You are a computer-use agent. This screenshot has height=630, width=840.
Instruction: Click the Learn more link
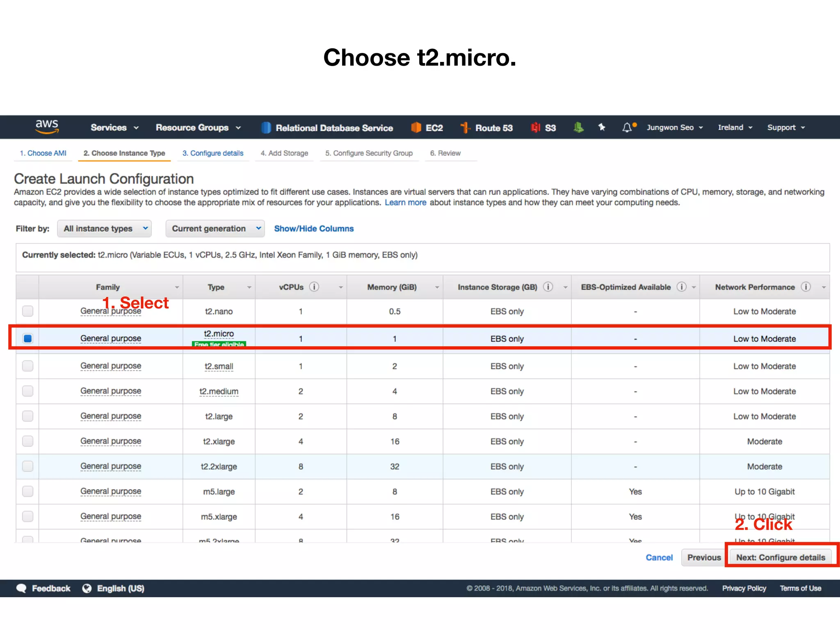coord(405,202)
